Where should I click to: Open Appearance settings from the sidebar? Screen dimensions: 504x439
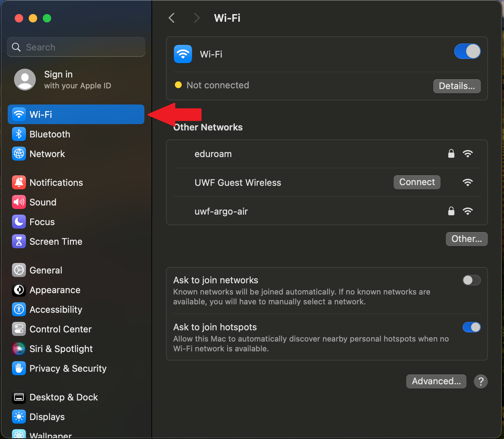point(76,290)
